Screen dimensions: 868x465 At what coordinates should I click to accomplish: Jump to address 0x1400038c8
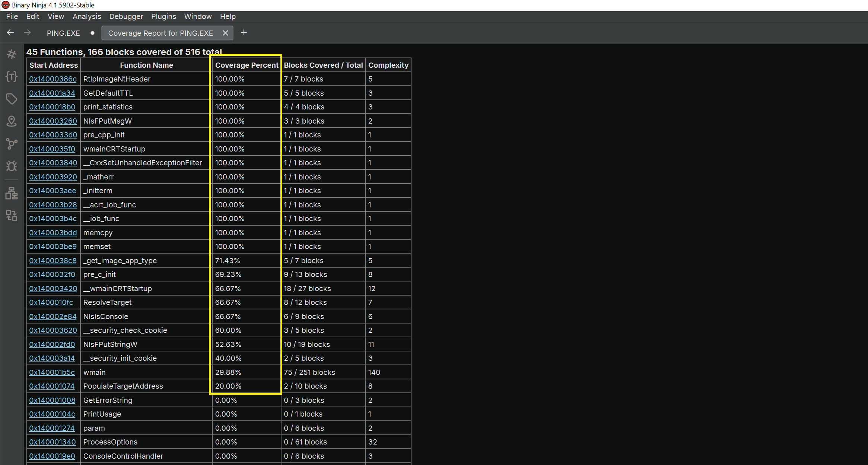[x=53, y=261]
